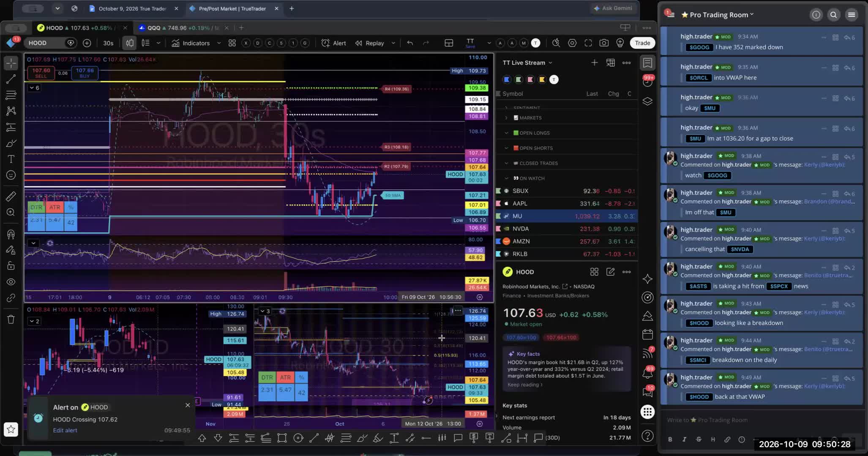This screenshot has height=456, width=868.
Task: Open chart settings gear icon
Action: (x=572, y=43)
